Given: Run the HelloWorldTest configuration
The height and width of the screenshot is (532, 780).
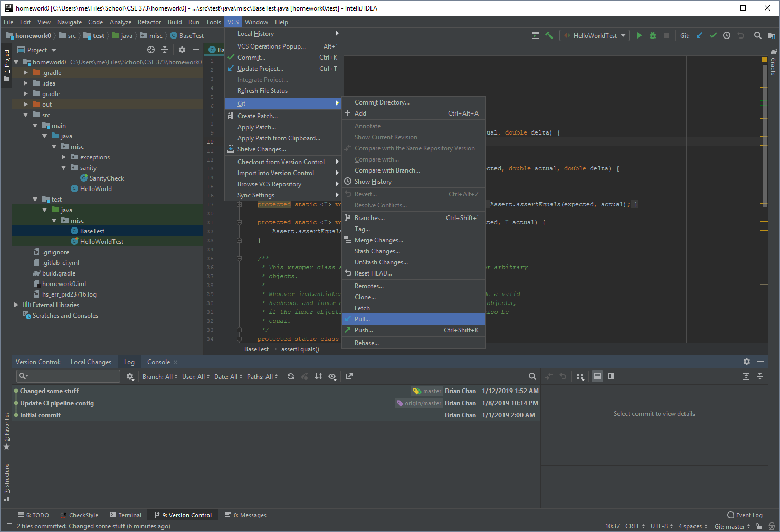Looking at the screenshot, I should coord(639,35).
